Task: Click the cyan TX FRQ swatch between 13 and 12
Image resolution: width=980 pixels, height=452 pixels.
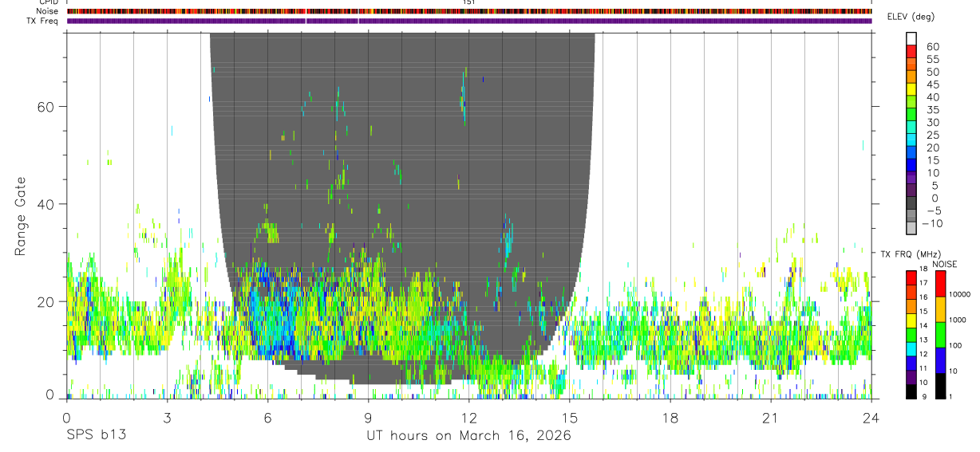Action: tap(911, 348)
